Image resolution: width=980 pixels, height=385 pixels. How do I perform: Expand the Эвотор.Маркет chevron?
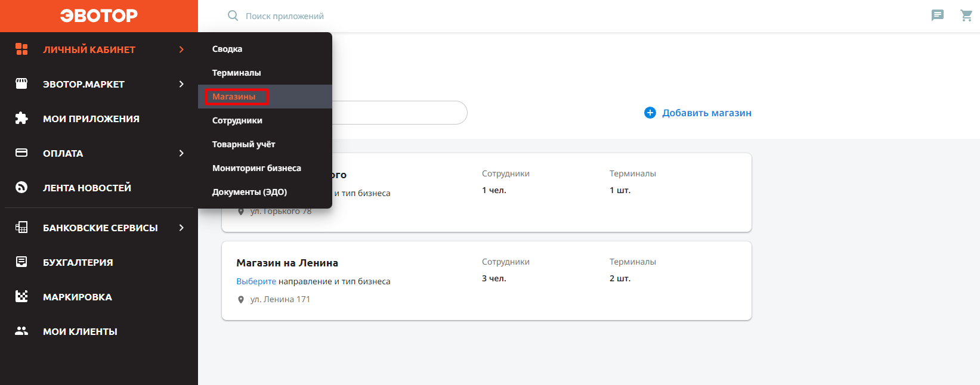[181, 84]
